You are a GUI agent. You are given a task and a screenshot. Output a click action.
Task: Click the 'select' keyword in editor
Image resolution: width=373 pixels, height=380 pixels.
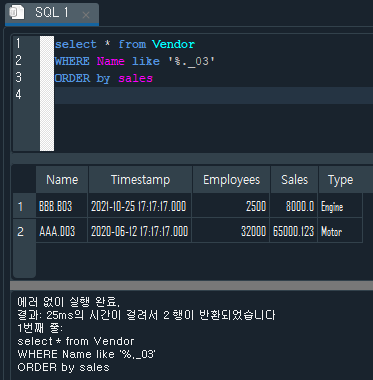point(76,44)
